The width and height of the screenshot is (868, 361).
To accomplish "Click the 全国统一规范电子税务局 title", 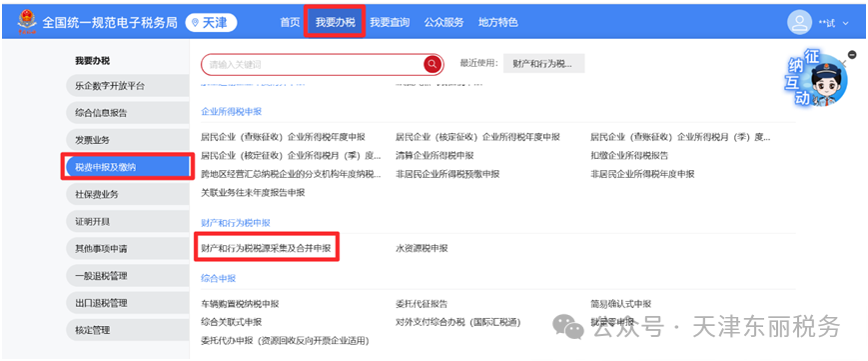I will [x=110, y=23].
